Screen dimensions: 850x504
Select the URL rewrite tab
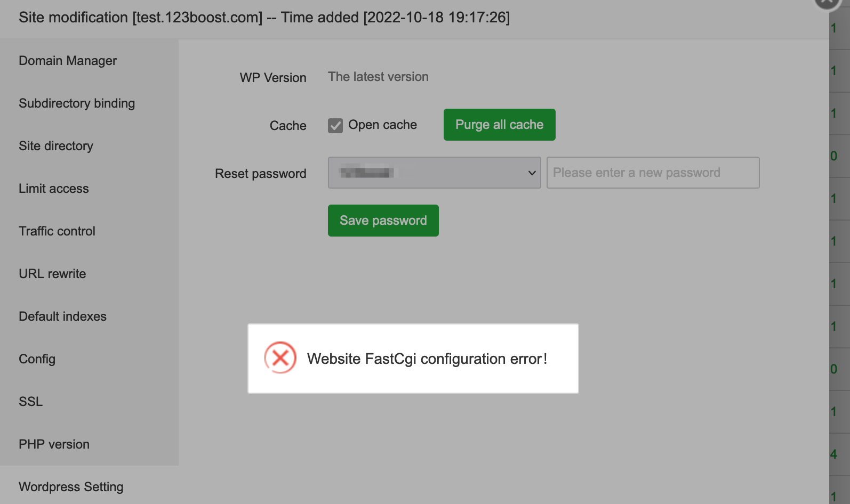(x=52, y=274)
